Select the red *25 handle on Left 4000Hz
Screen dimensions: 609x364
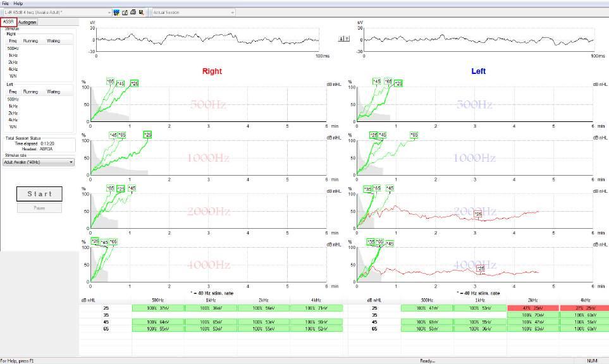click(x=481, y=268)
